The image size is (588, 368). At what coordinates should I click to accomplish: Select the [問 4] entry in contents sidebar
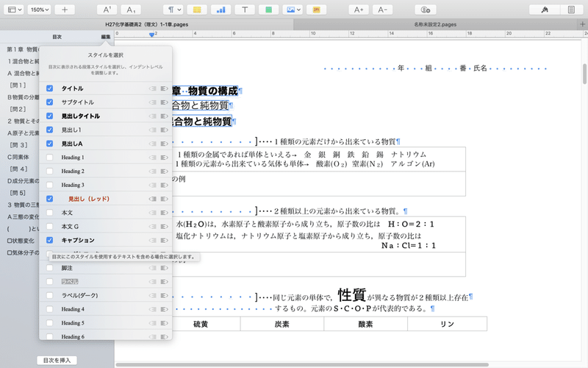[18, 169]
